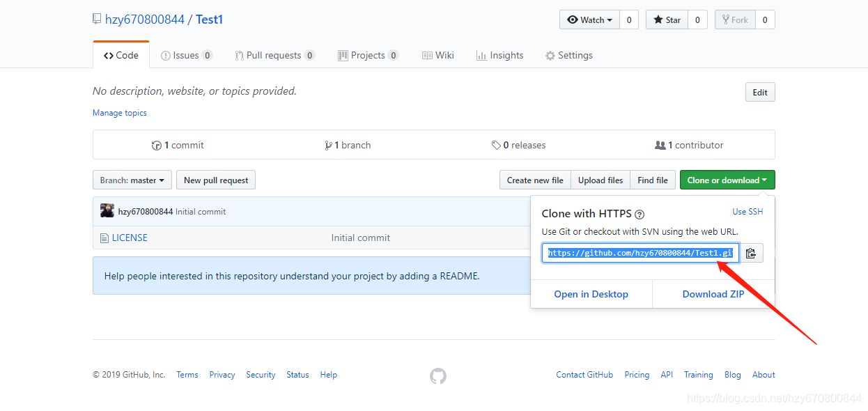
Task: Open the repository Settings tab
Action: (569, 55)
